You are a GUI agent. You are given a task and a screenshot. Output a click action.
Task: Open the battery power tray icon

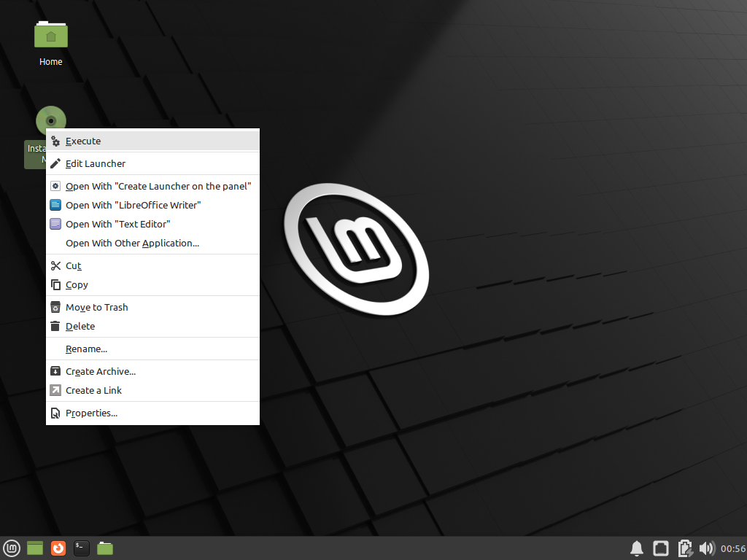(x=684, y=548)
